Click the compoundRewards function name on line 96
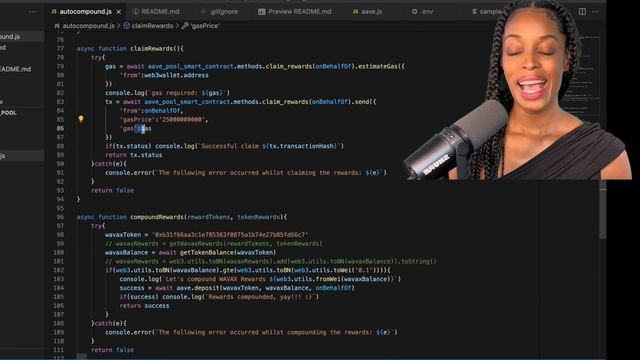640x360 pixels. click(x=158, y=217)
